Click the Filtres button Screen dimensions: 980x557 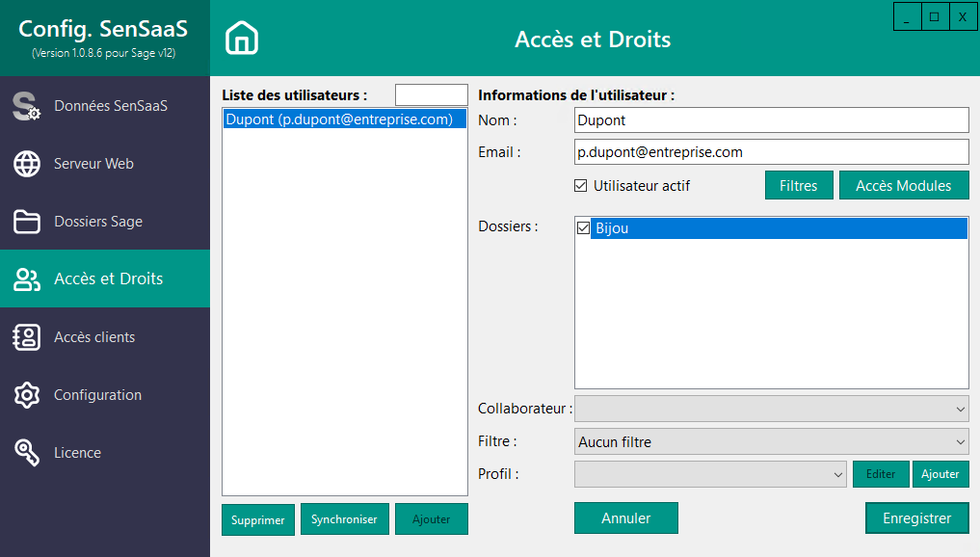coord(799,185)
